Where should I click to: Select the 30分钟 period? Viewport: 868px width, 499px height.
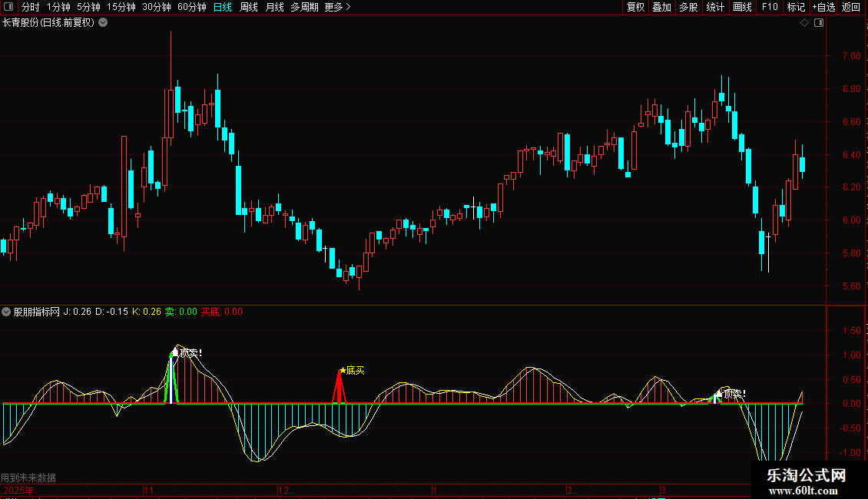(156, 7)
